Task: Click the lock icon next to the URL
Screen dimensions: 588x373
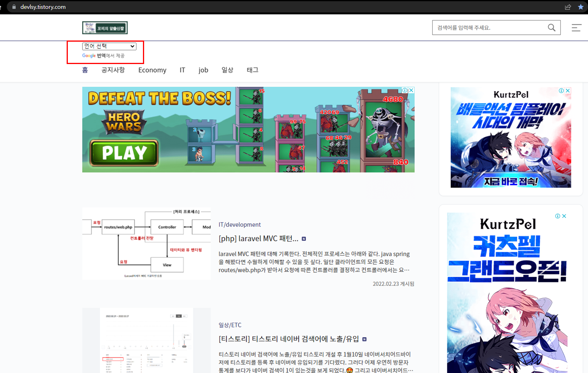Action: click(x=14, y=7)
